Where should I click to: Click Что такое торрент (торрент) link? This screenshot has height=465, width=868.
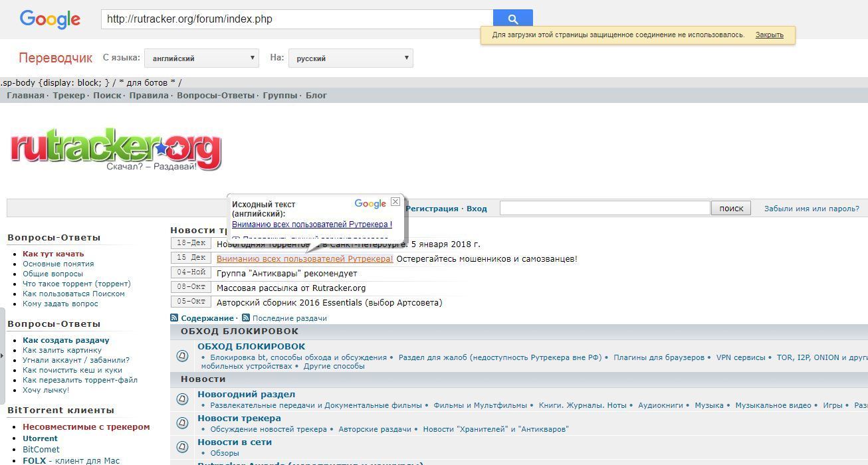[76, 284]
